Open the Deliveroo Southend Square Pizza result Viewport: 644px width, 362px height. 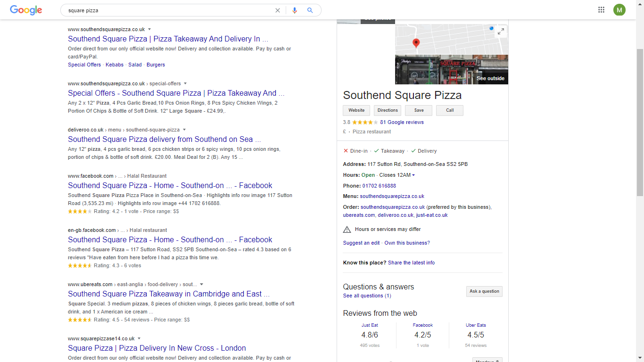click(x=164, y=140)
